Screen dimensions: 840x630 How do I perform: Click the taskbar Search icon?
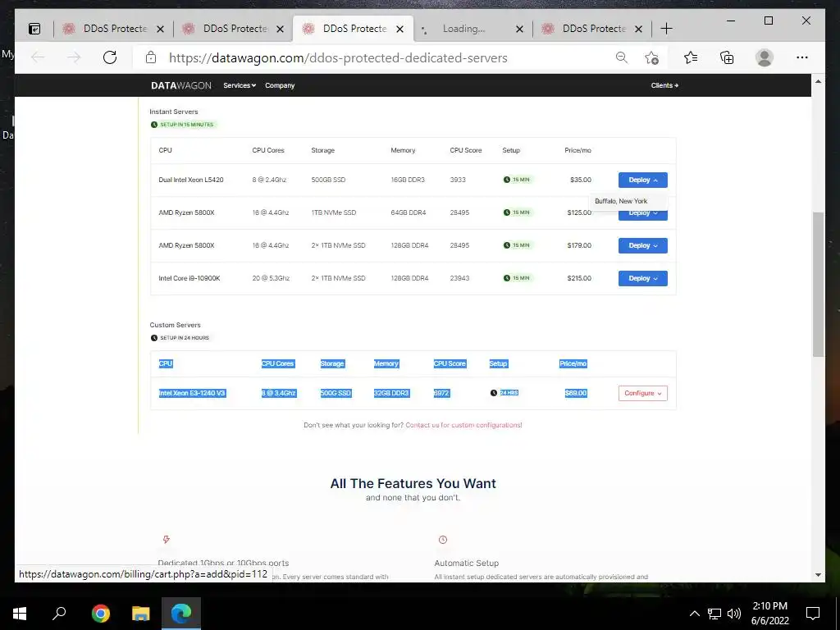(59, 614)
